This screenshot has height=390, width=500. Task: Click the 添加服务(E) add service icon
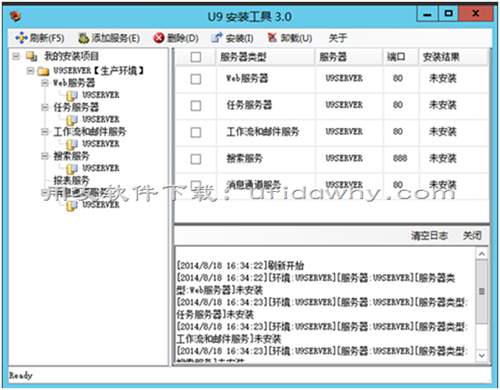pos(83,38)
